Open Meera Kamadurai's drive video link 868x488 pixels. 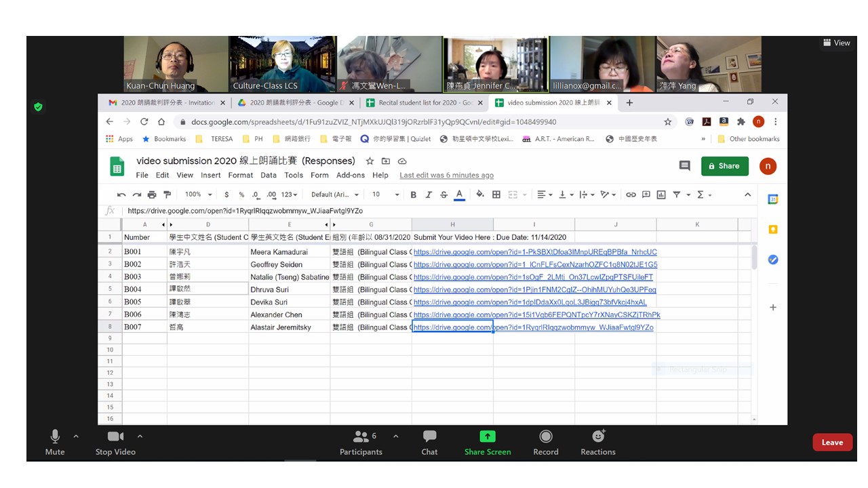click(x=534, y=252)
